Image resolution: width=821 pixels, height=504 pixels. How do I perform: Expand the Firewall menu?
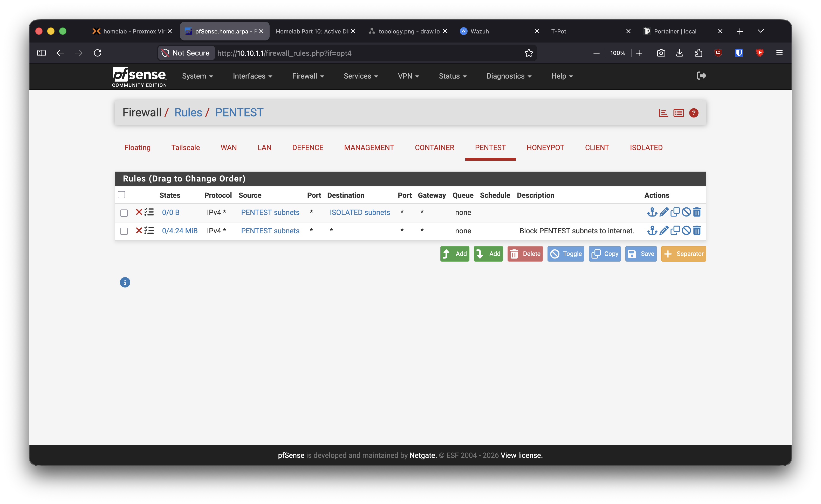(308, 76)
